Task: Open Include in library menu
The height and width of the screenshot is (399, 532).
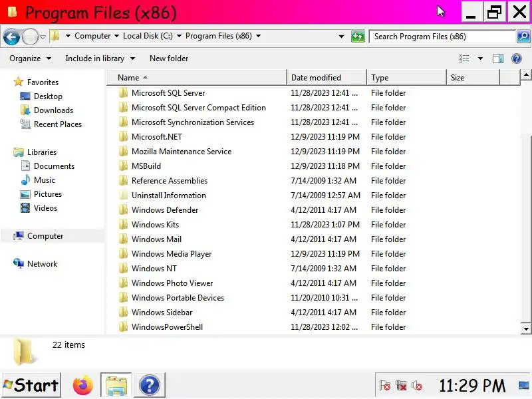Action: pyautogui.click(x=100, y=59)
